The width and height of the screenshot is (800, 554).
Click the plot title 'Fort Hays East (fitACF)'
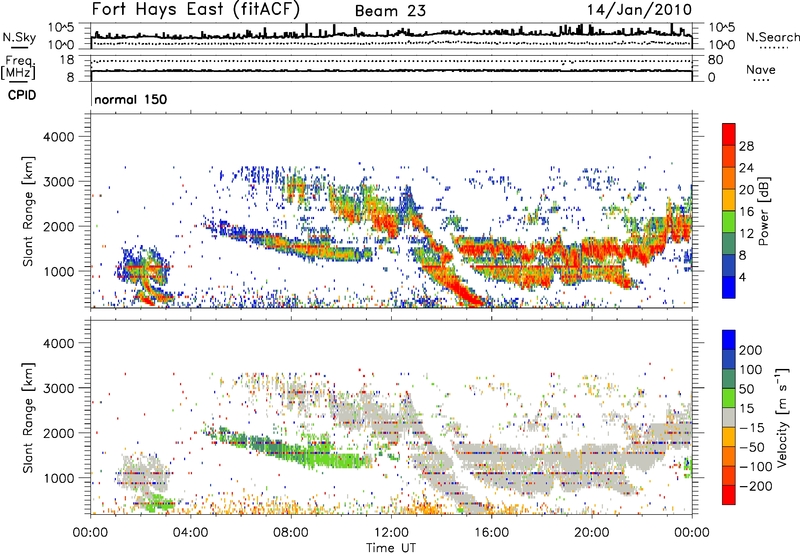(195, 9)
